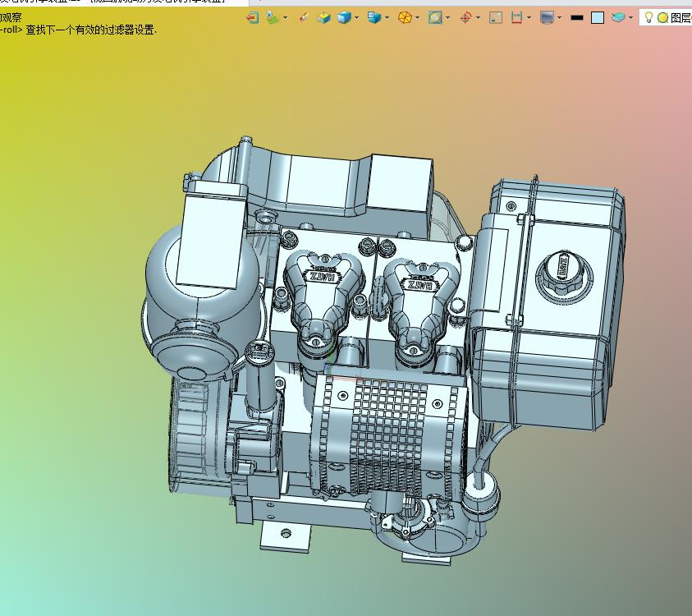Open dropdown beside teal surface icon
Viewport: 692px width, 616px height.
coord(630,18)
